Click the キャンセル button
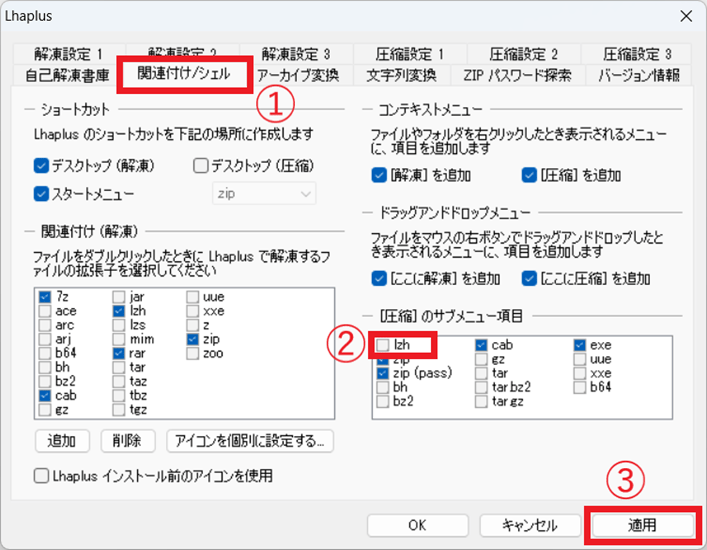This screenshot has width=707, height=550. tap(530, 525)
